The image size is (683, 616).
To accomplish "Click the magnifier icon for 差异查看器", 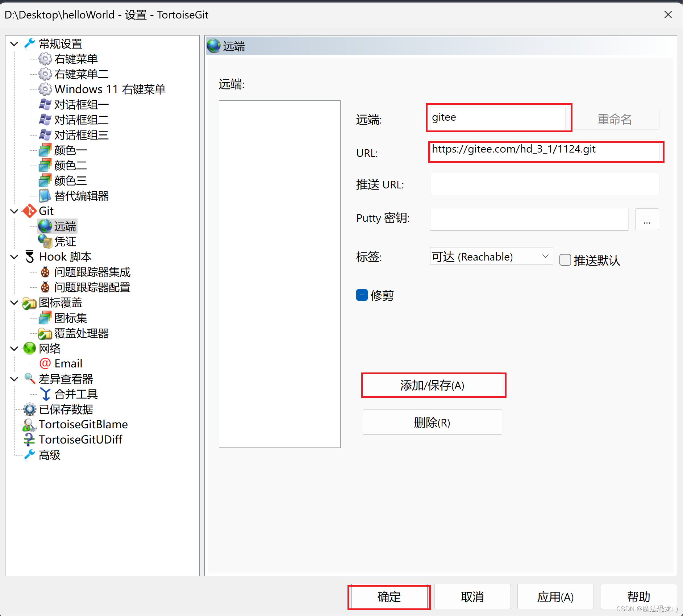I will point(29,379).
